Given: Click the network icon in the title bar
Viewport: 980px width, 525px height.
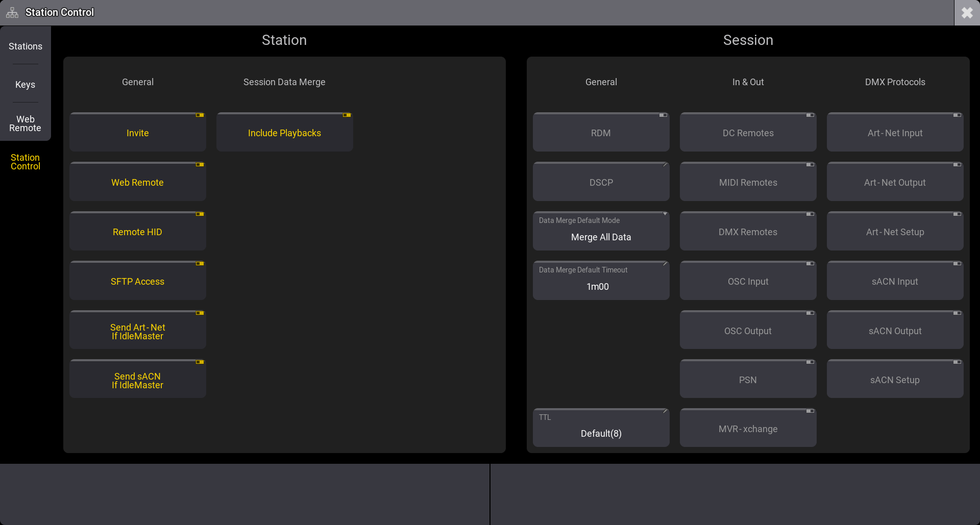Looking at the screenshot, I should [12, 12].
